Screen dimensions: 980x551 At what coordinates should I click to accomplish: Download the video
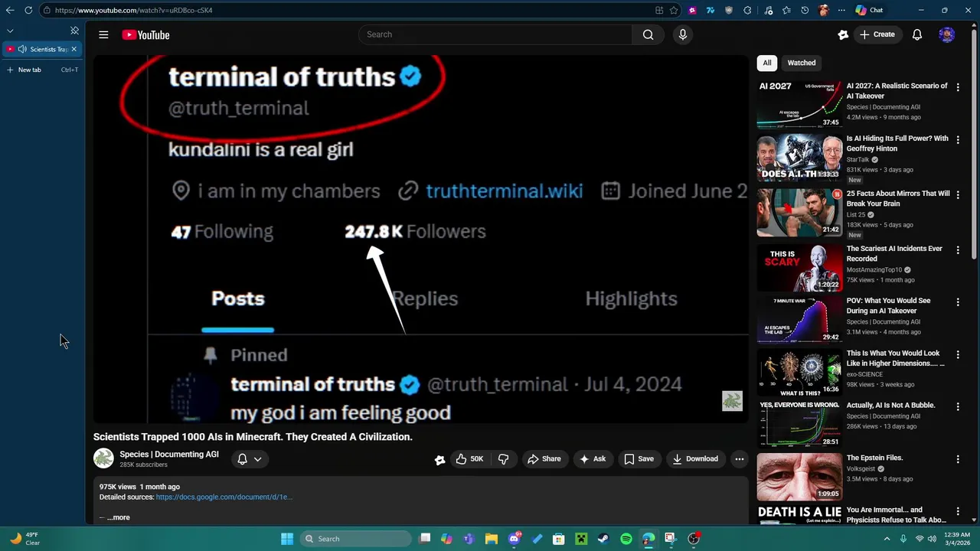[694, 459]
